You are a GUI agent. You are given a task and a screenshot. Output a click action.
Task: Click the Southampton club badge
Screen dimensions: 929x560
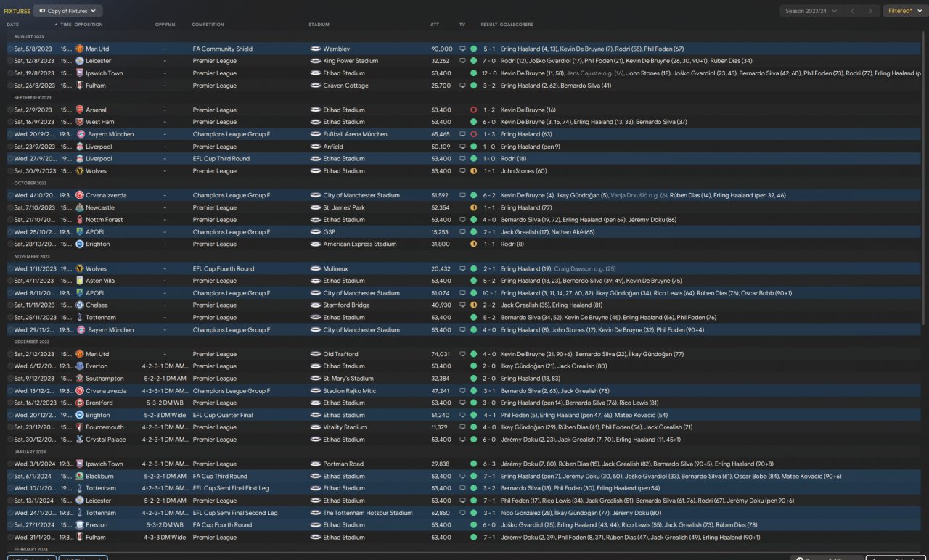click(x=80, y=379)
